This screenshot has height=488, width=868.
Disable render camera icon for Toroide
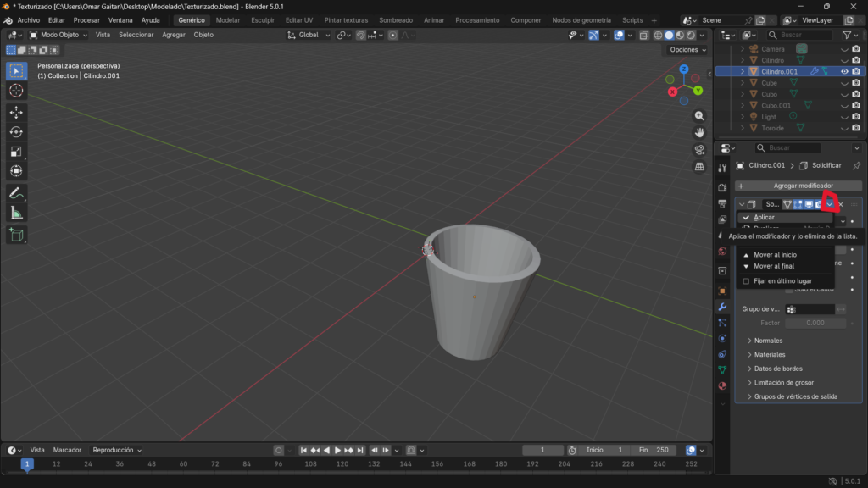pos(856,128)
